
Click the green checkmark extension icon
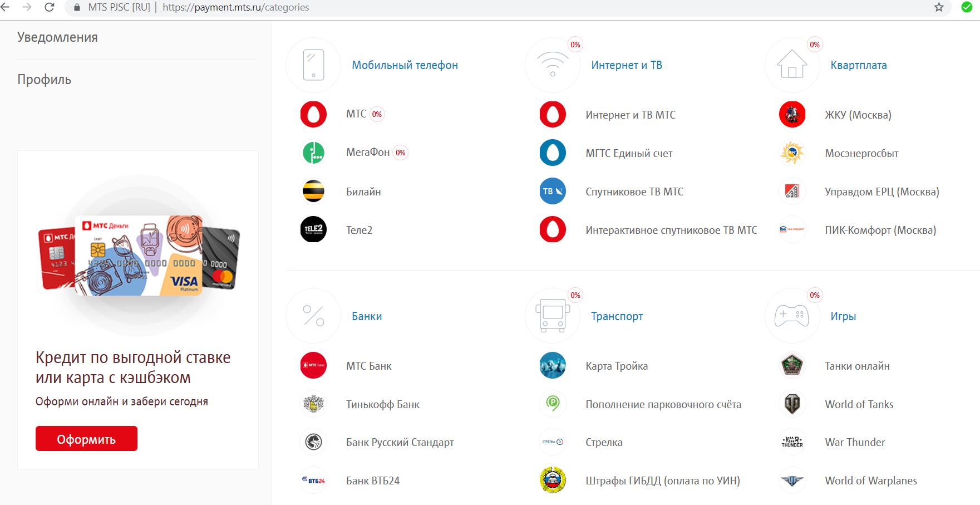pyautogui.click(x=967, y=7)
